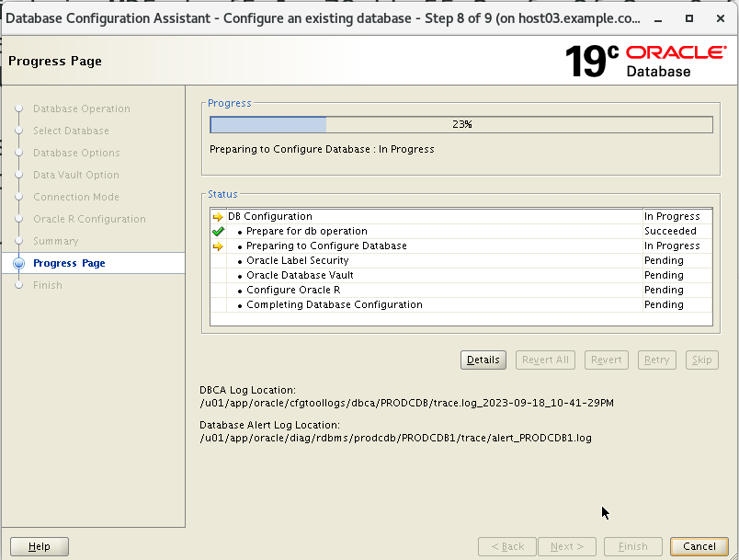Click the Revert button
This screenshot has width=739, height=560.
606,360
